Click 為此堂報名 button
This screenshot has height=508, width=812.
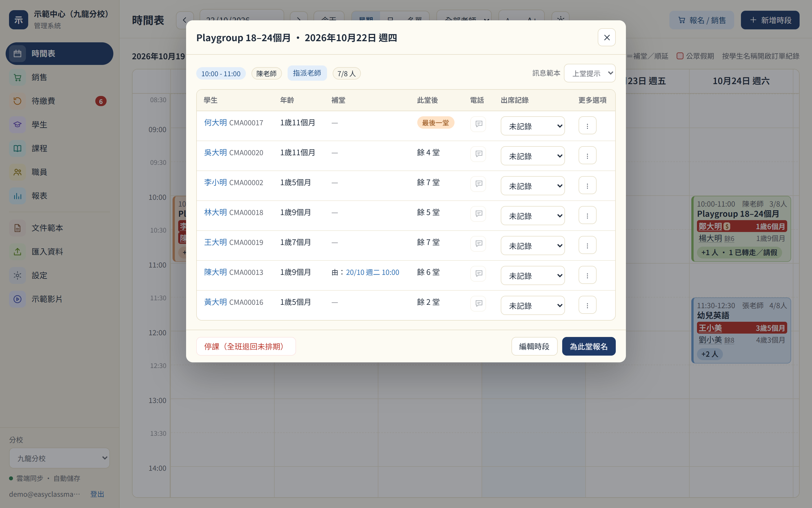click(588, 346)
